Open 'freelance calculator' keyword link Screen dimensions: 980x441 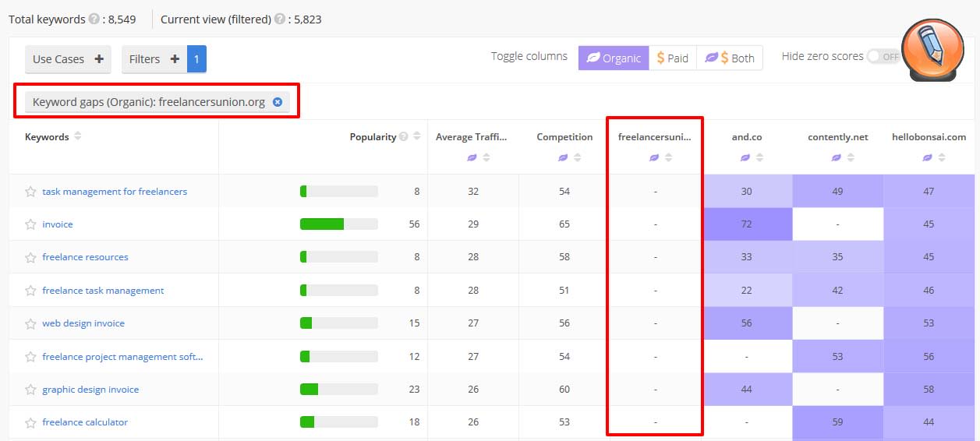pyautogui.click(x=85, y=422)
